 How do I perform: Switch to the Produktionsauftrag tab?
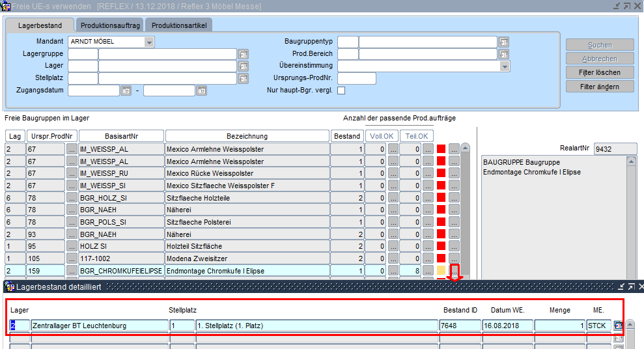[110, 25]
